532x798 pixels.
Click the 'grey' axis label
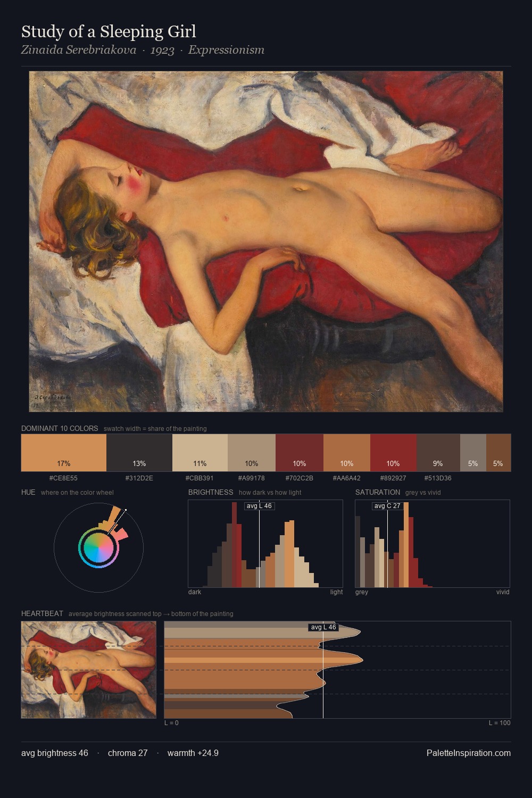[362, 592]
